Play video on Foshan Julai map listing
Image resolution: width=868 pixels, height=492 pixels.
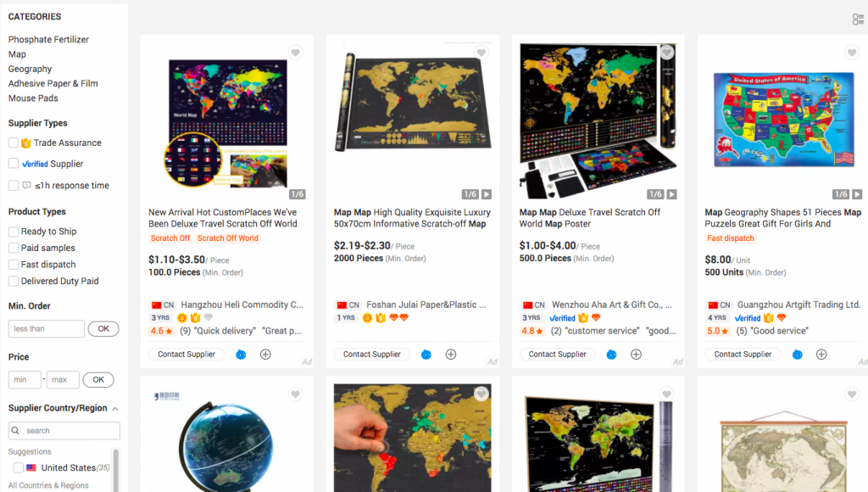click(x=486, y=194)
